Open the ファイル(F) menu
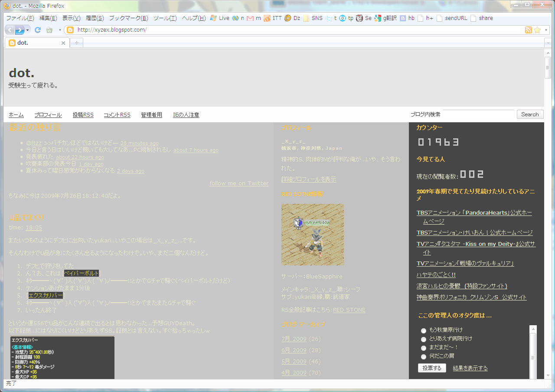555x392 pixels. pos(20,18)
